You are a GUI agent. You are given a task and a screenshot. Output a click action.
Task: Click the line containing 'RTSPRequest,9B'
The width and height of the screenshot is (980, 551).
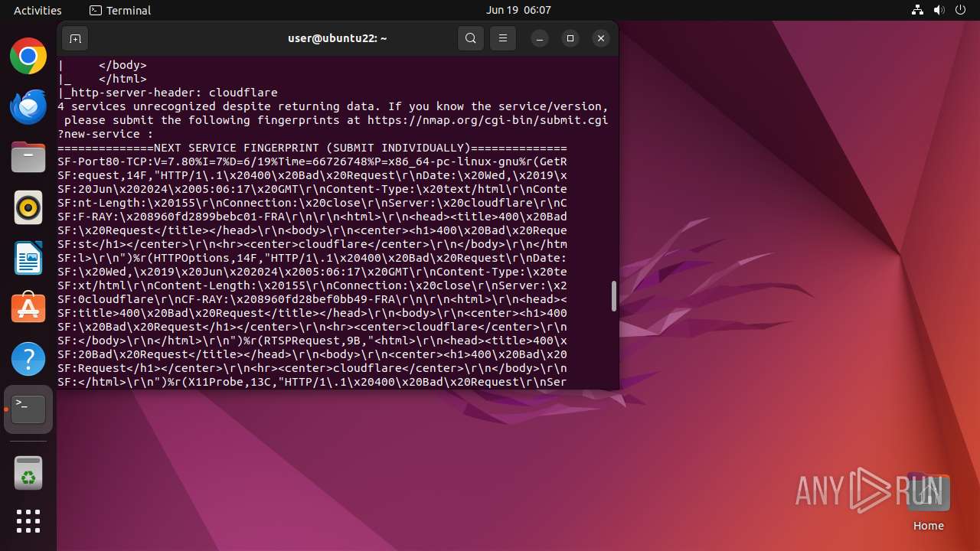coord(312,341)
